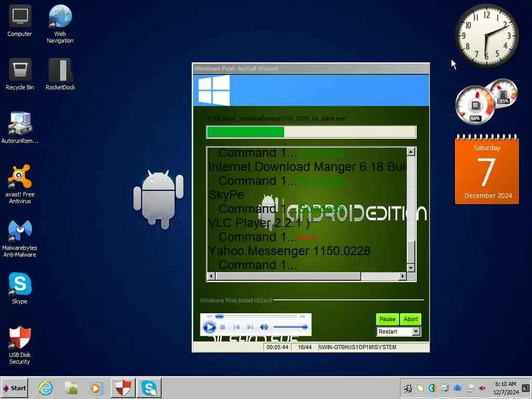Click the log scroll right arrow

point(403,276)
